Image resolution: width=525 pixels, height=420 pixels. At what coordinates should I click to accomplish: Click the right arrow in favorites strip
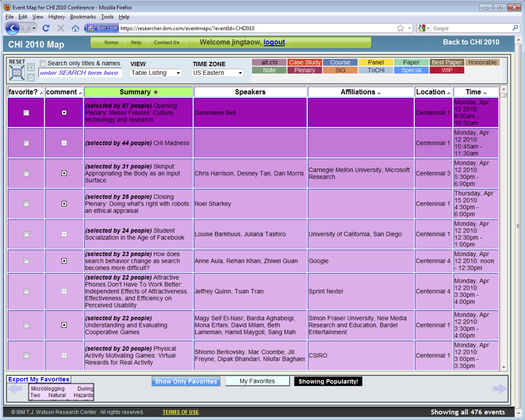(x=500, y=389)
